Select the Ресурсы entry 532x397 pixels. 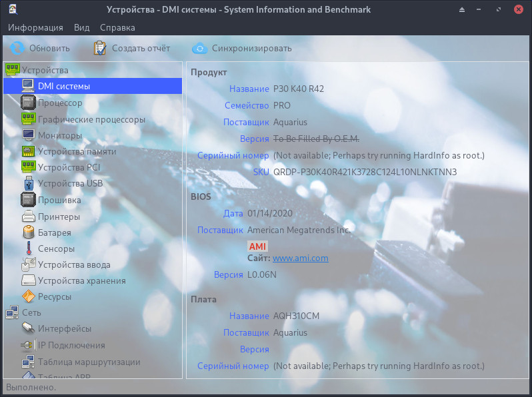pyautogui.click(x=55, y=296)
